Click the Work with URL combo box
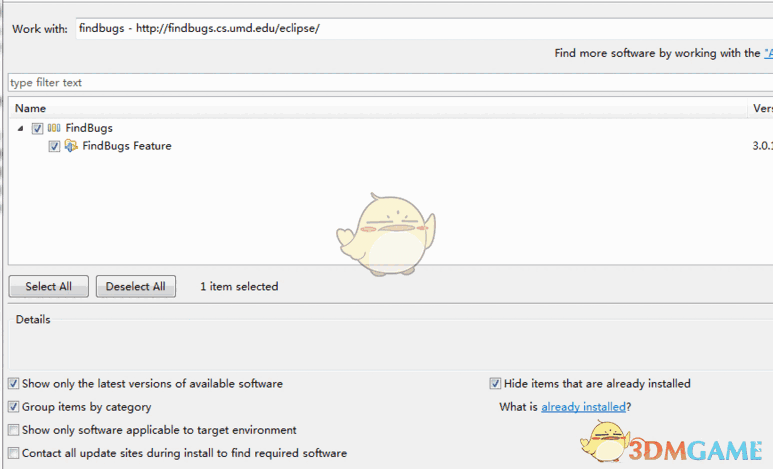The height and width of the screenshot is (469, 773). 424,29
